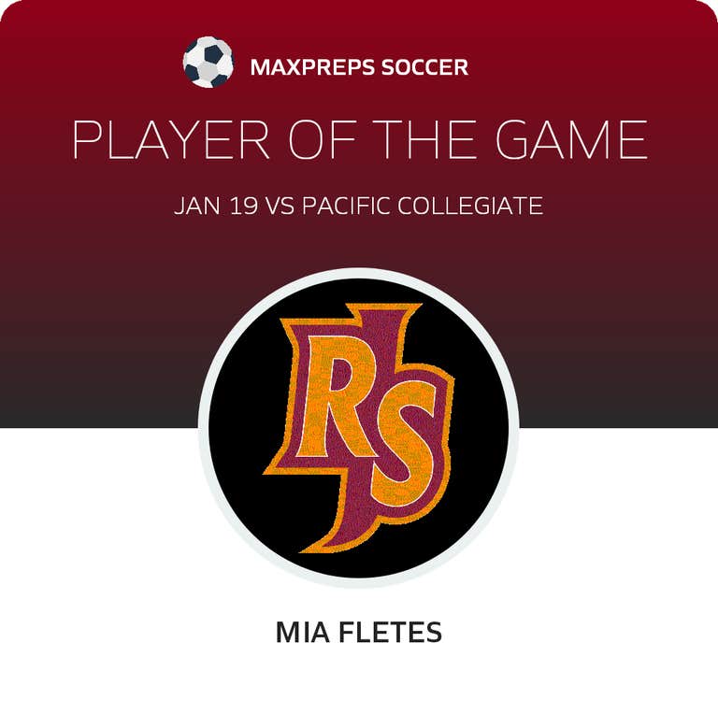Click the word THE in the heading
The image size is (718, 728).
[x=428, y=141]
